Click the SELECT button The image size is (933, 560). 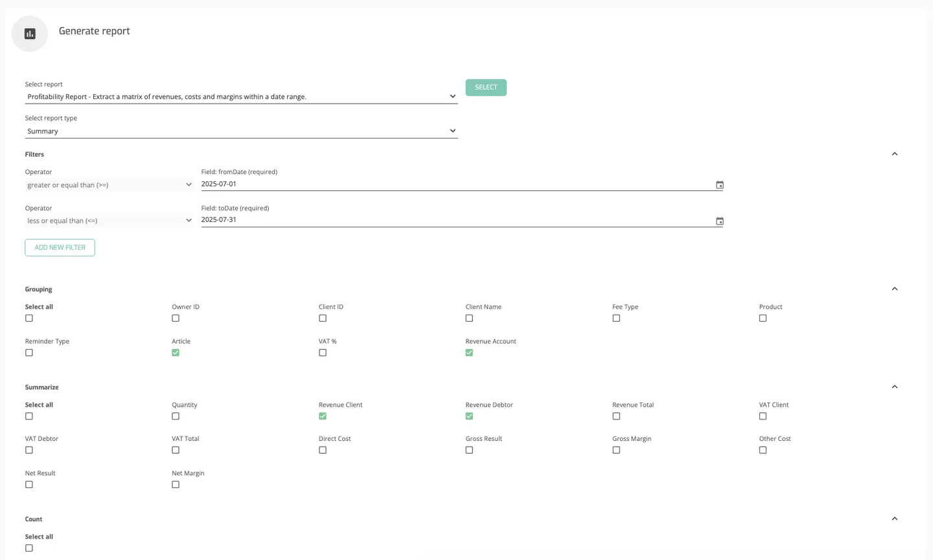click(x=486, y=87)
